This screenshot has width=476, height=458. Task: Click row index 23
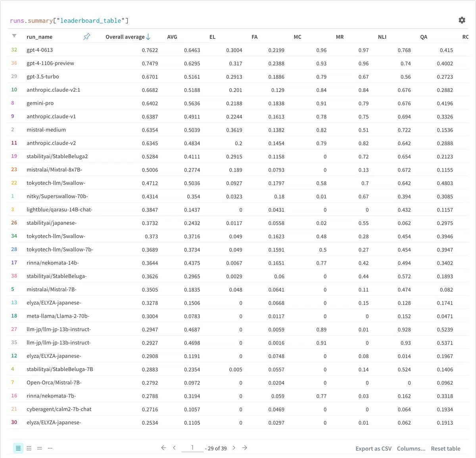14,170
